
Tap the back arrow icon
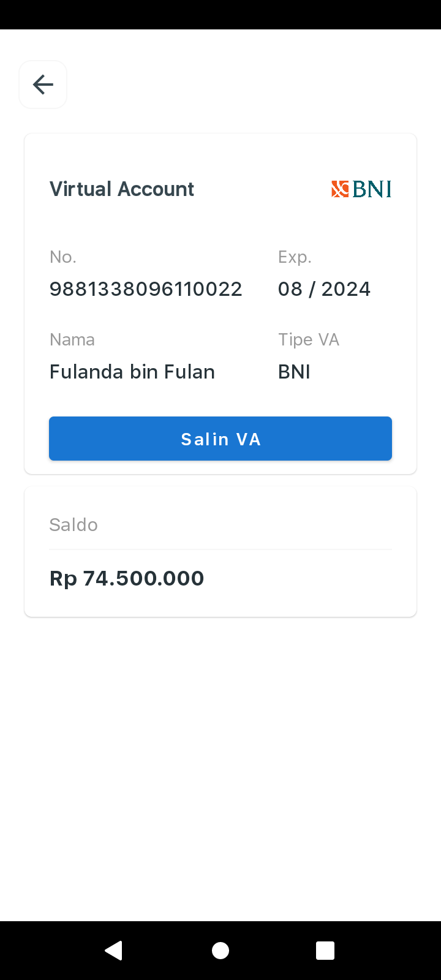tap(43, 85)
